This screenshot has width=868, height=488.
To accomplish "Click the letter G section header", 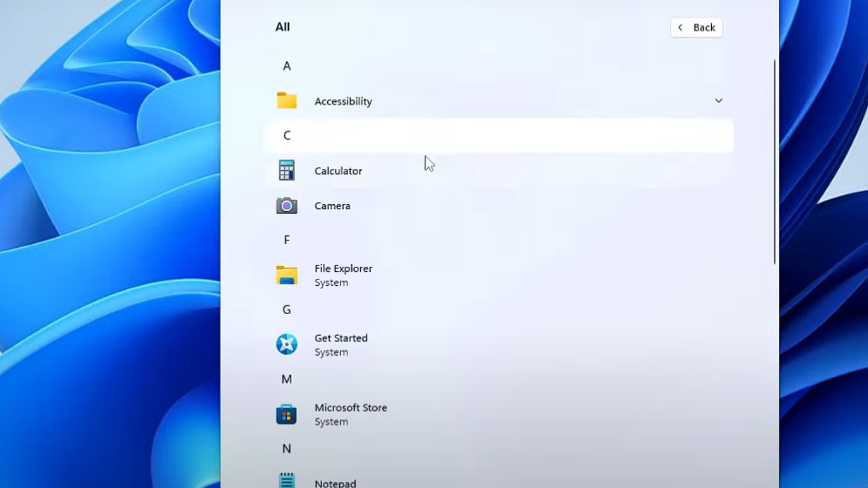I will tap(287, 310).
